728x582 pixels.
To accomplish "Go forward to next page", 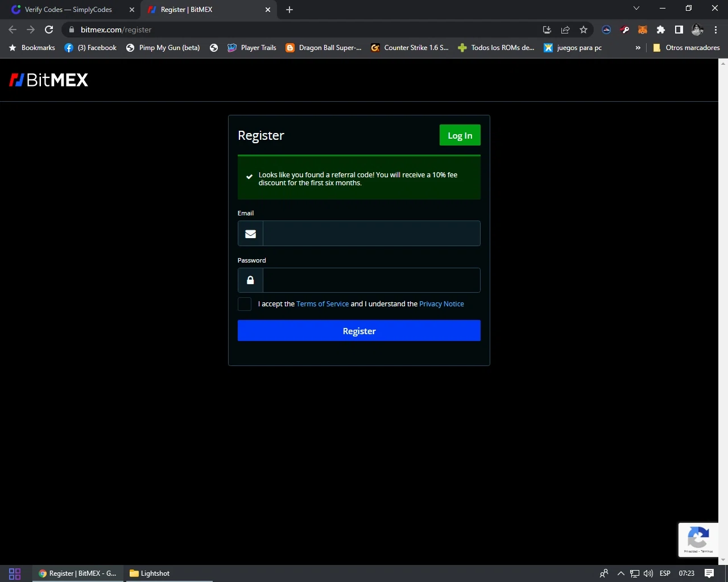I will [x=31, y=30].
